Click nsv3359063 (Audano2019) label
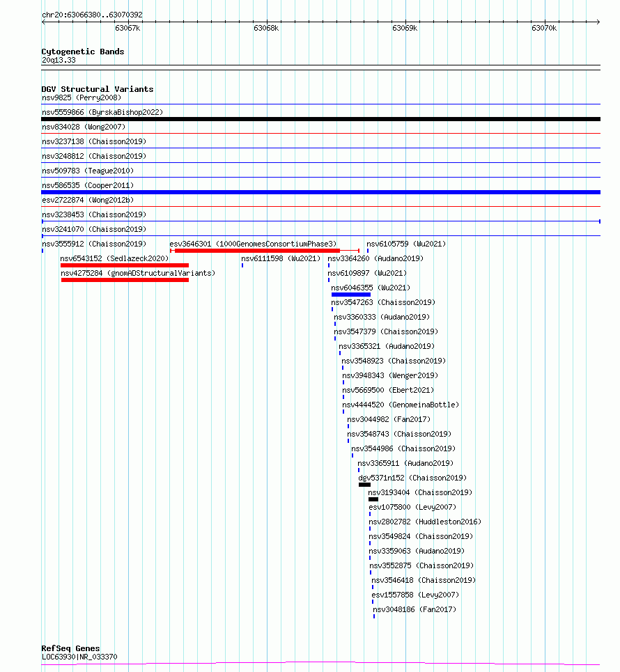The width and height of the screenshot is (620, 672). (417, 551)
